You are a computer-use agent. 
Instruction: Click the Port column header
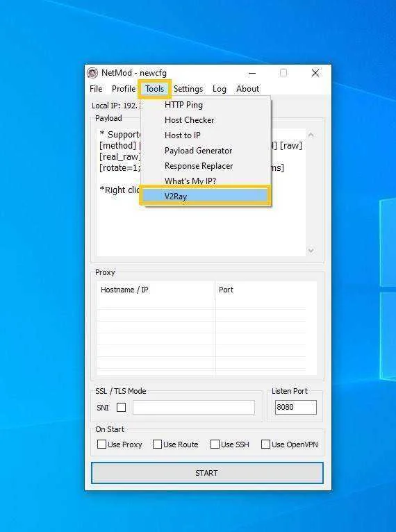click(265, 290)
